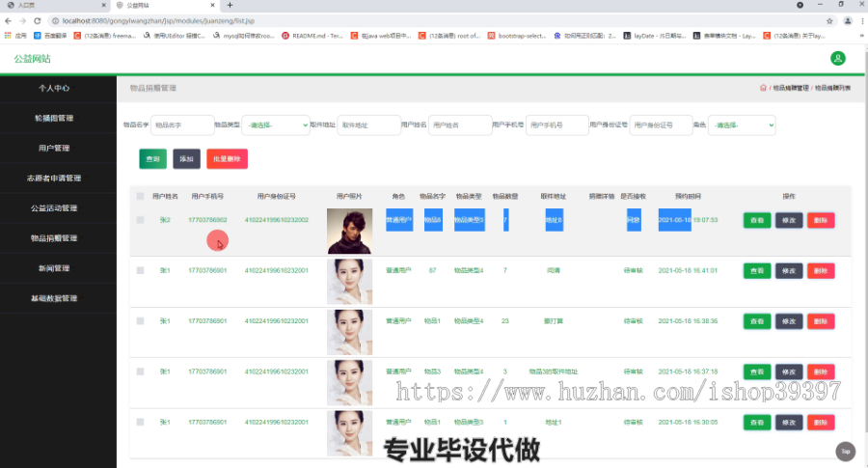
Task: Click the 取件地址 input field
Action: (x=368, y=125)
